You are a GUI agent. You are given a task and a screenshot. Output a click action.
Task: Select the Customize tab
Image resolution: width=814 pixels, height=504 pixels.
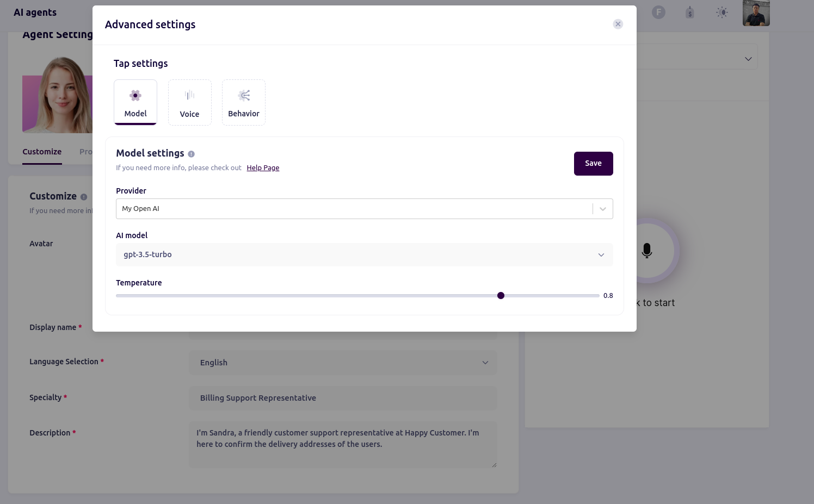pyautogui.click(x=42, y=152)
